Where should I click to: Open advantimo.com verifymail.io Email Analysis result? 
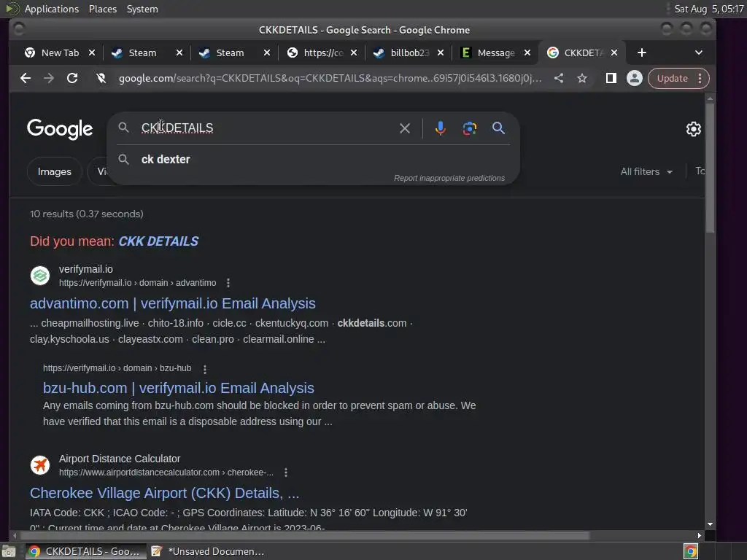coord(172,303)
